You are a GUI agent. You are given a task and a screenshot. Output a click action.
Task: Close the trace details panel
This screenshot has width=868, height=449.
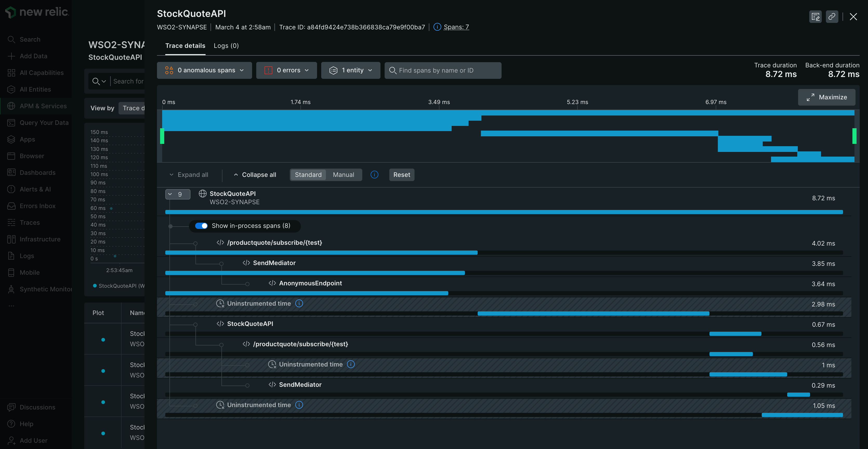tap(853, 17)
